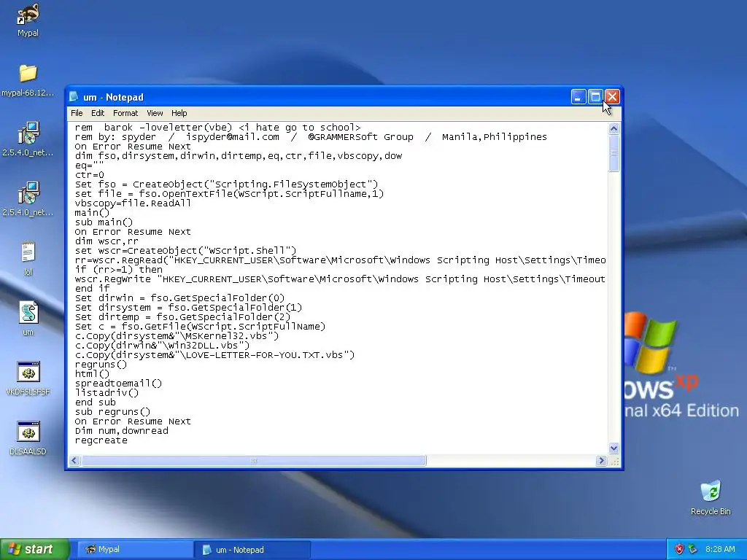Screen dimensions: 747x560
Task: Click the 'sub regruns()' line
Action: pos(112,412)
